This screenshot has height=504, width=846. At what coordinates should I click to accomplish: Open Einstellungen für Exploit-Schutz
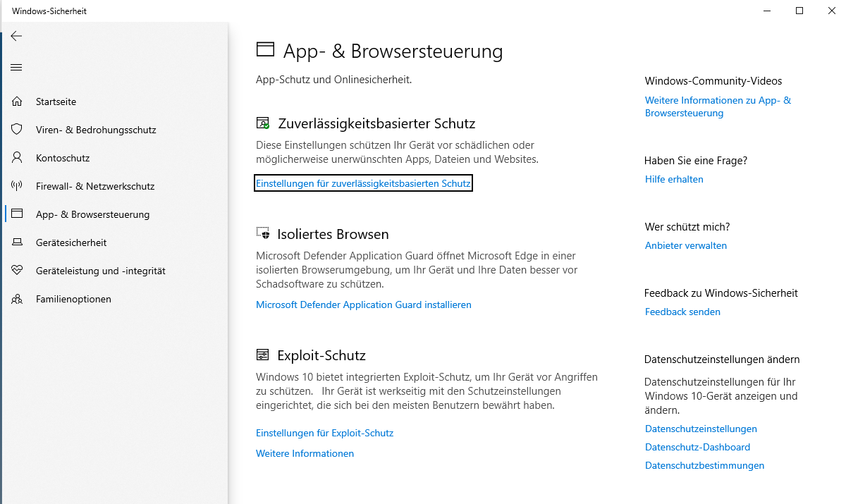324,433
